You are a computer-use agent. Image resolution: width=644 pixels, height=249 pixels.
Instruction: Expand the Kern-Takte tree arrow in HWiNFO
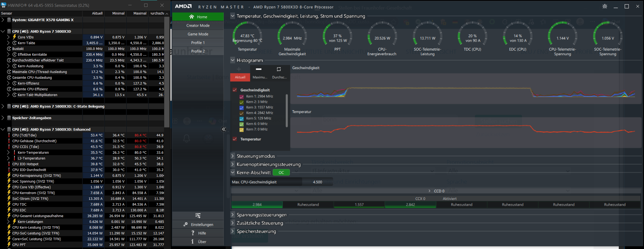(8, 43)
